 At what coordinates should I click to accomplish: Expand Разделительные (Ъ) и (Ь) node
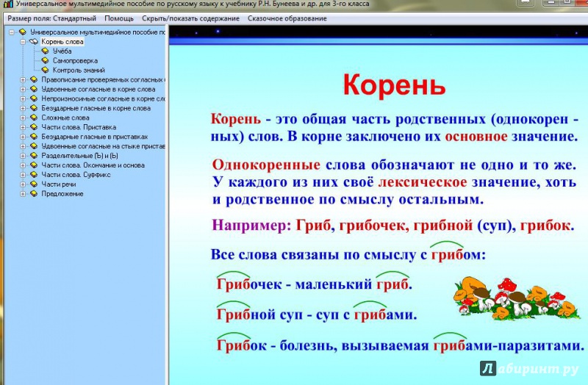tap(23, 156)
